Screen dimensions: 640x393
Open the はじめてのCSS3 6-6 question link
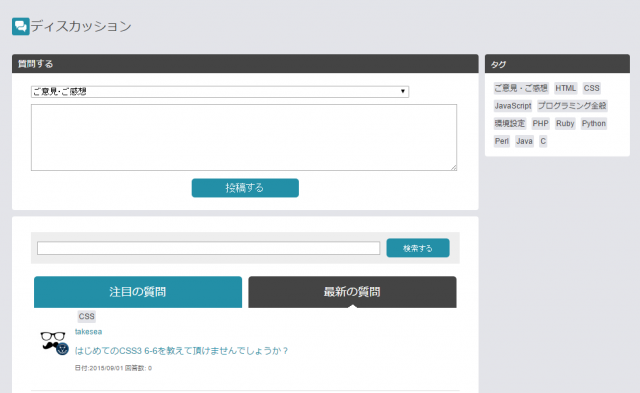pos(182,351)
